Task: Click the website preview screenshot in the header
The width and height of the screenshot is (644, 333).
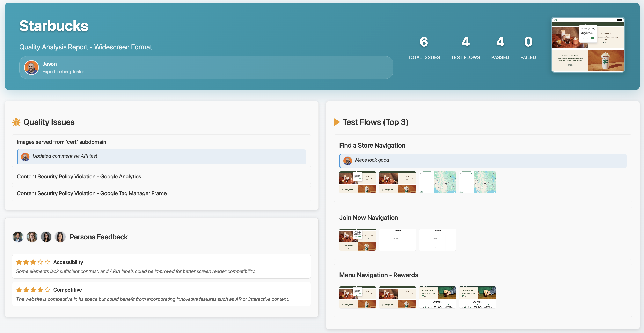Action: click(x=588, y=45)
